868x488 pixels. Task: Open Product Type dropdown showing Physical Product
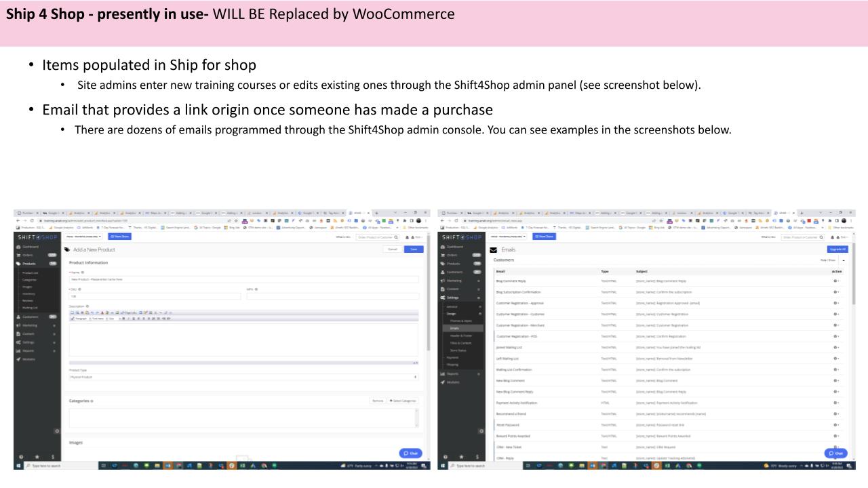pyautogui.click(x=243, y=377)
